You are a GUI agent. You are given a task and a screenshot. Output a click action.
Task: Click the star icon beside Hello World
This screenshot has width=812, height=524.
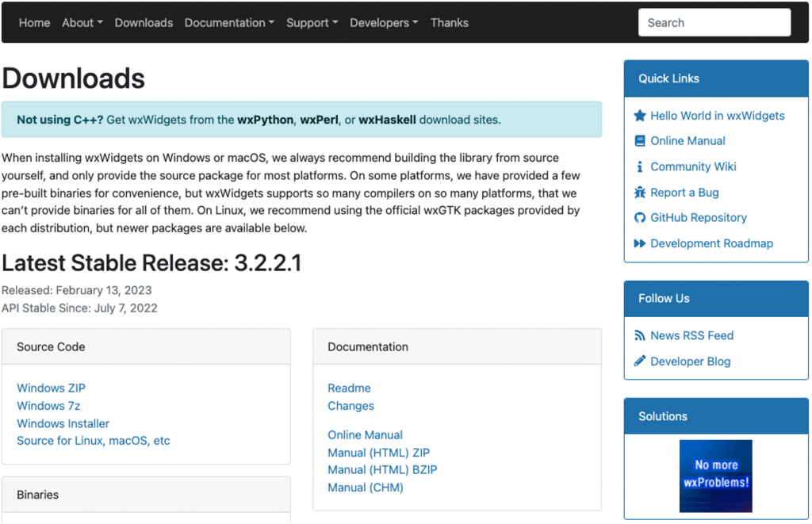point(640,116)
